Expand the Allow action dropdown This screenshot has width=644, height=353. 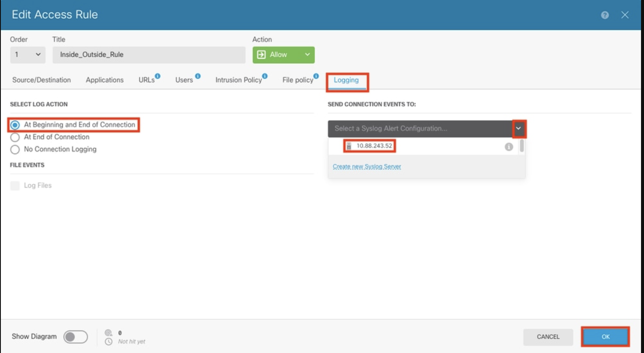click(x=307, y=55)
